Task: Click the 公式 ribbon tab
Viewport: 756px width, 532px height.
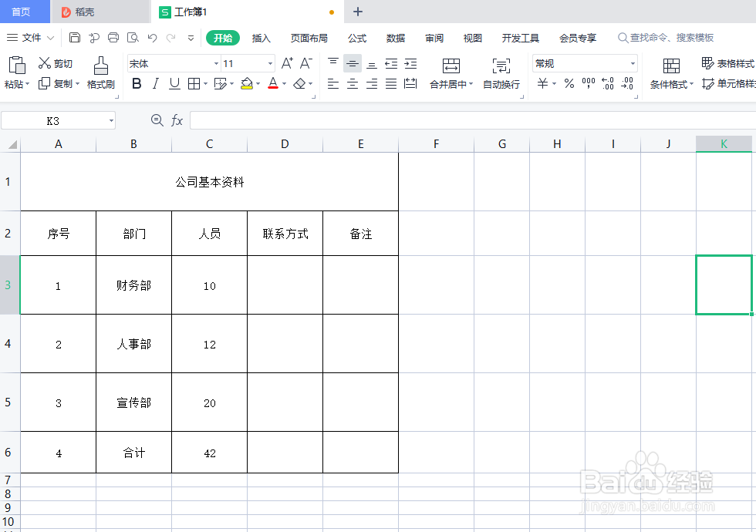Action: 356,37
